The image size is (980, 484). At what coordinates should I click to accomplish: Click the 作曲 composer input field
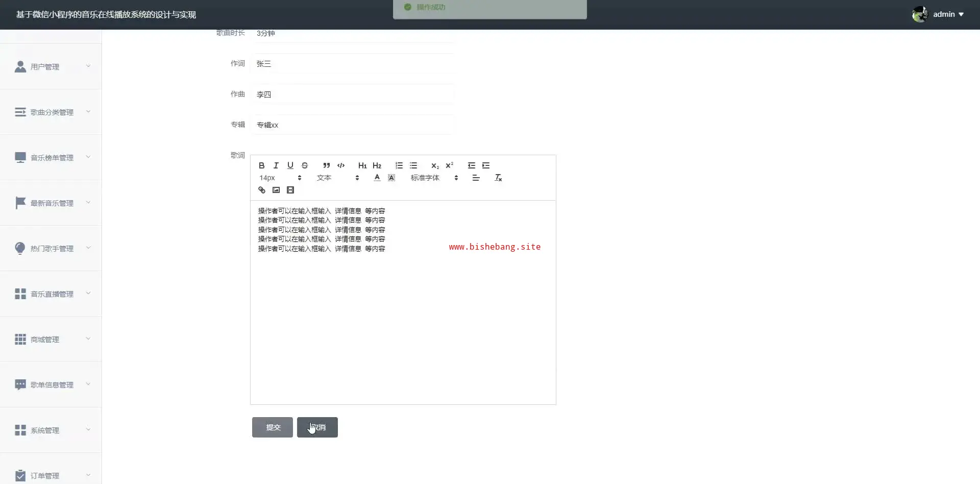click(352, 94)
